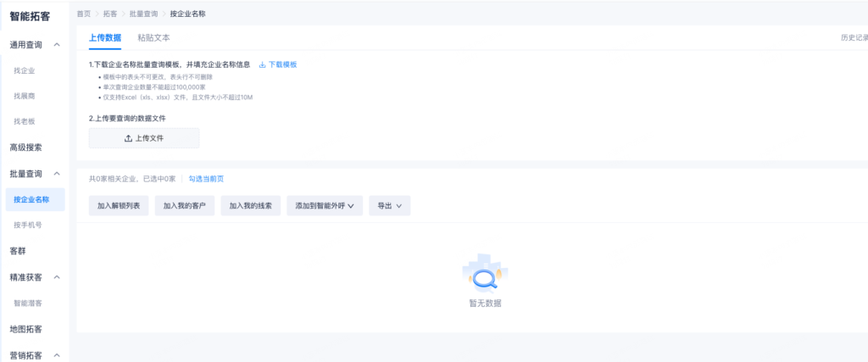Click the 上传文件 upload button
The width and height of the screenshot is (868, 362).
144,138
